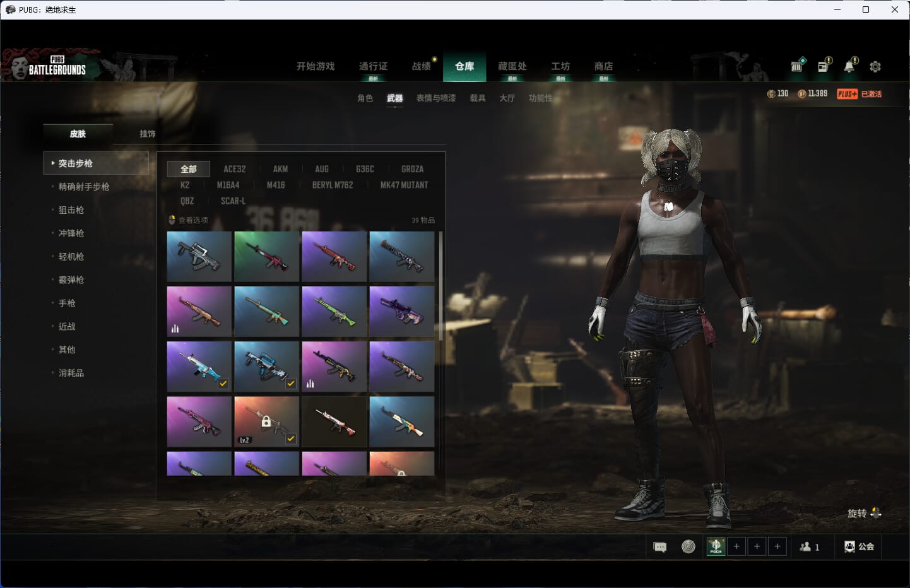Select the 皮肤 tab
This screenshot has height=588, width=910.
(78, 134)
